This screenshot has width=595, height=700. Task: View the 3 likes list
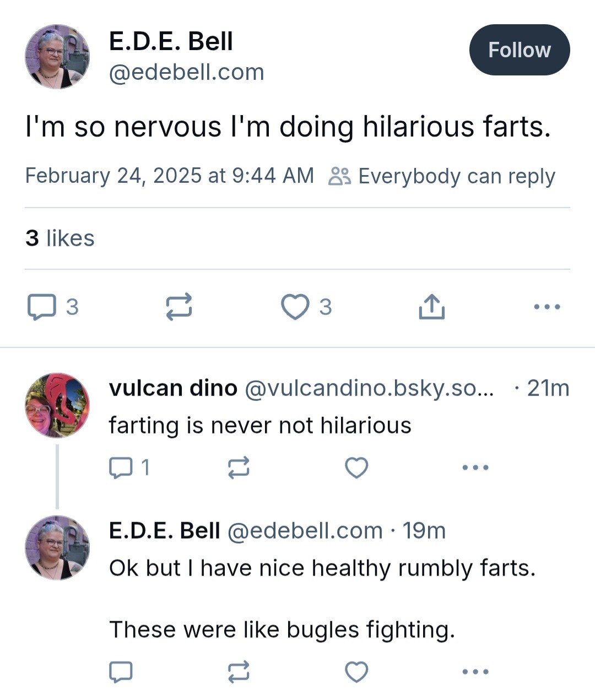60,238
